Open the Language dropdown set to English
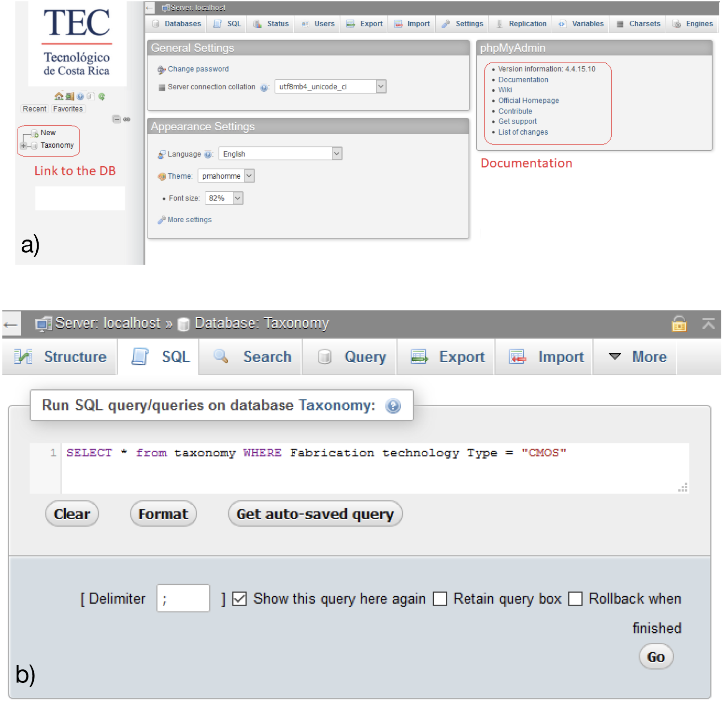728x709 pixels. pos(337,154)
